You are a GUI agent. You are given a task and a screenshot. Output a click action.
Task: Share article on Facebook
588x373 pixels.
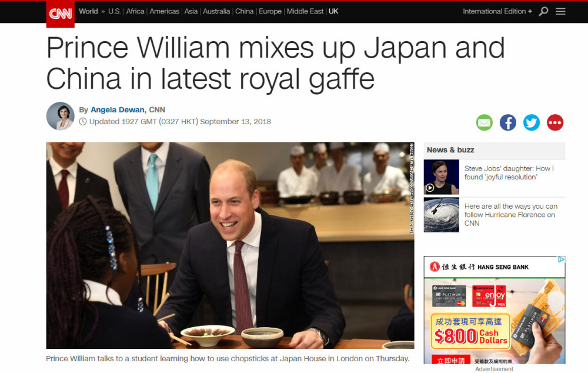[508, 123]
